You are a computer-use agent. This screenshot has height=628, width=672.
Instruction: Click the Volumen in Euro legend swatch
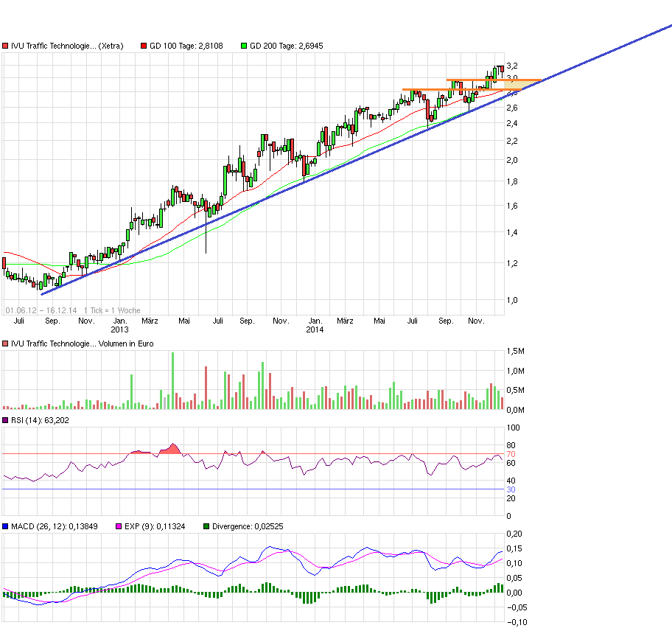(5, 343)
